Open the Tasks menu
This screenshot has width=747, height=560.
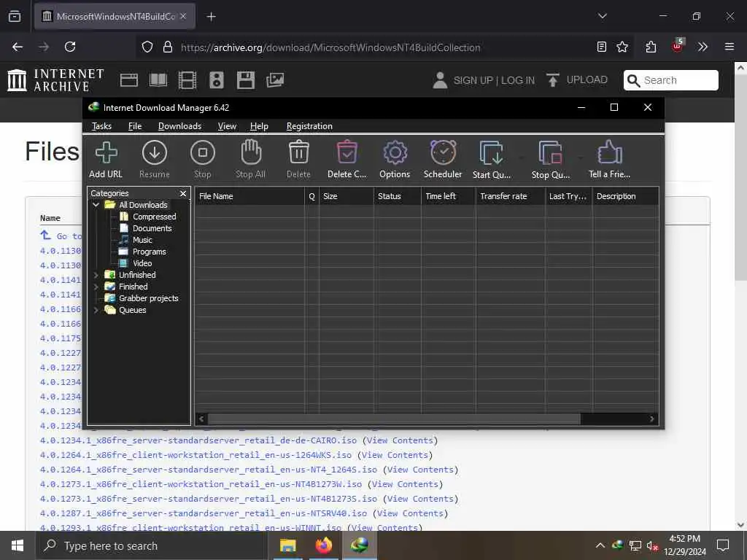coord(101,126)
